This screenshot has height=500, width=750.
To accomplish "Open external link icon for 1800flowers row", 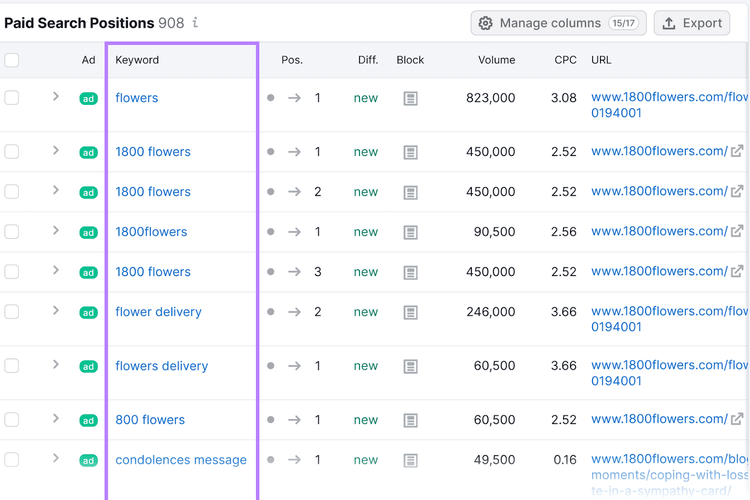I will tap(737, 231).
